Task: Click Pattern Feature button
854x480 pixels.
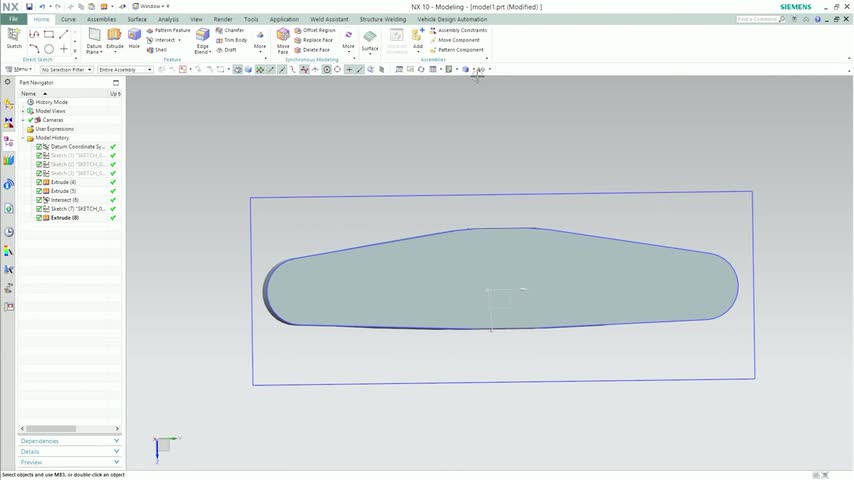Action: click(x=168, y=31)
